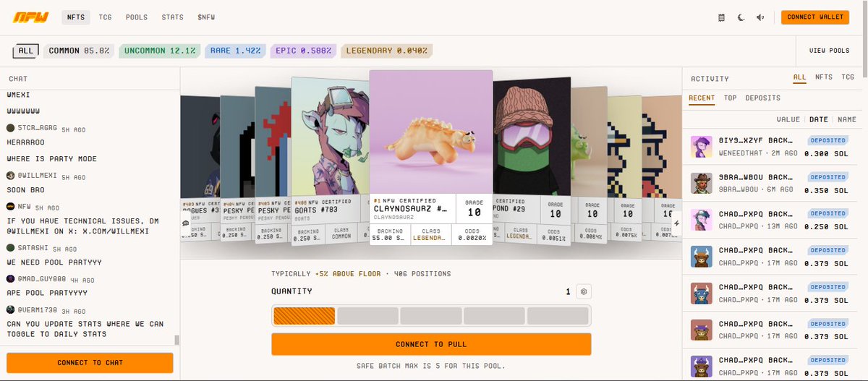Sort activity by VALUE

(788, 119)
